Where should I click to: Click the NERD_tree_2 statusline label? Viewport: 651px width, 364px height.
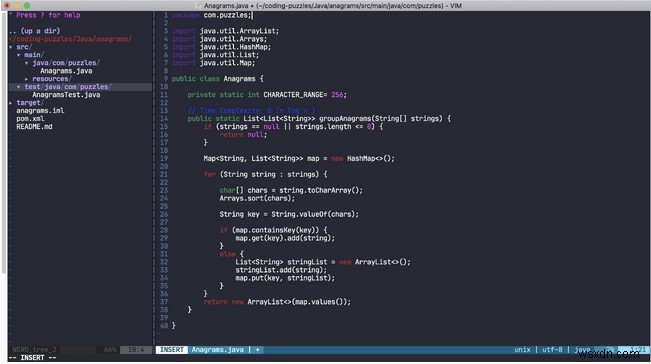(x=34, y=350)
